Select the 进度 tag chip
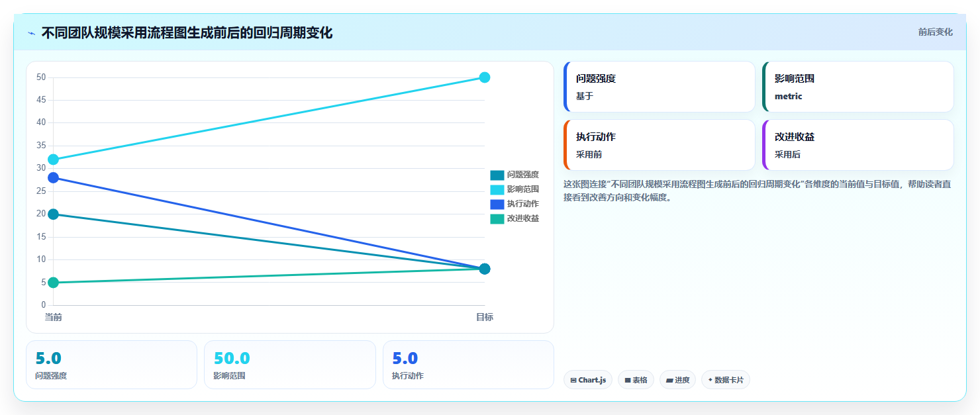Viewport: 980px width, 415px height. click(677, 380)
